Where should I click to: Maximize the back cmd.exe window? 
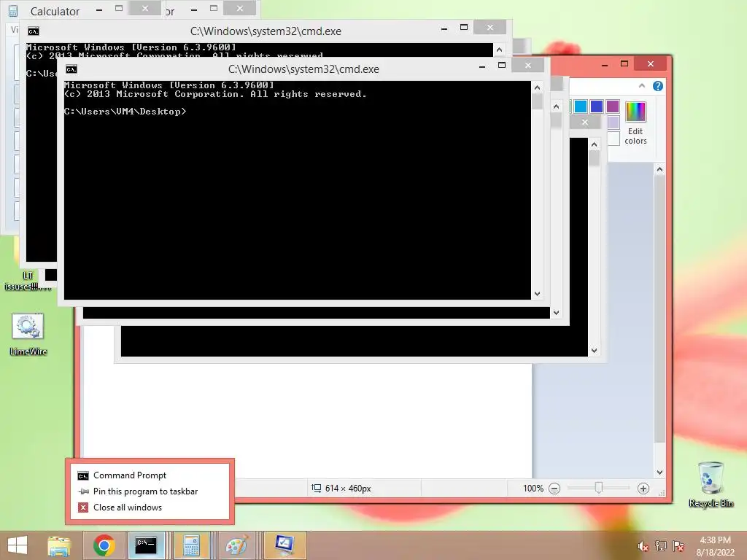463,28
